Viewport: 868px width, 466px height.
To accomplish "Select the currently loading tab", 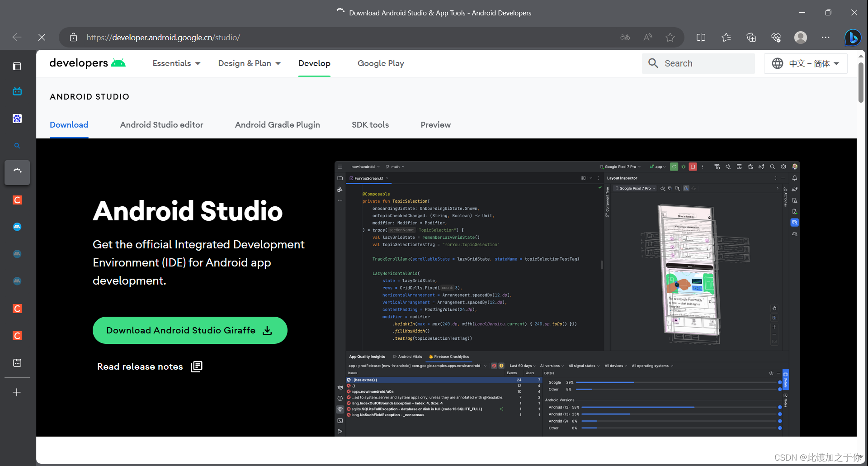I will [17, 172].
